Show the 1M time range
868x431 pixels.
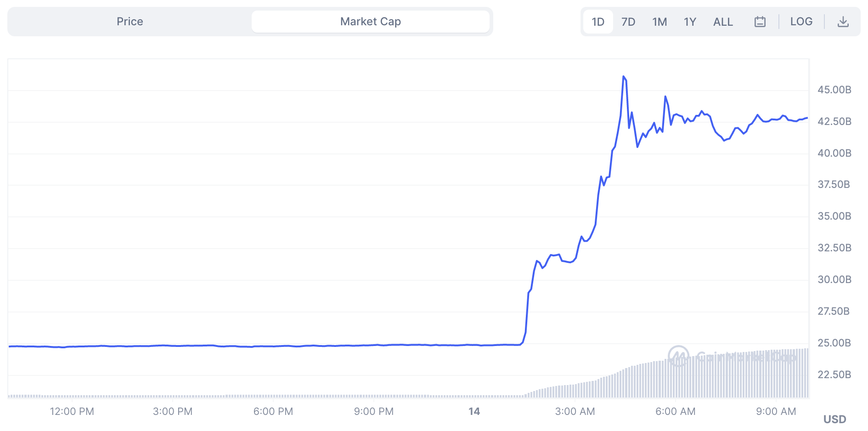click(x=659, y=22)
